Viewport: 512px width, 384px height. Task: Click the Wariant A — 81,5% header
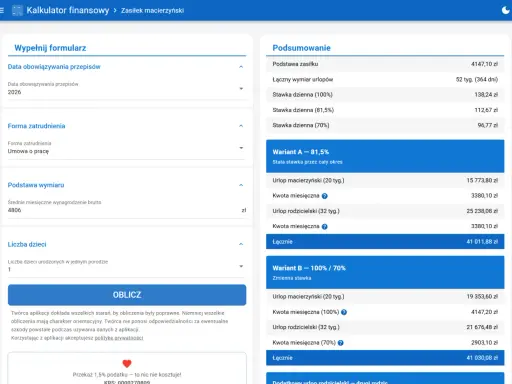point(385,156)
